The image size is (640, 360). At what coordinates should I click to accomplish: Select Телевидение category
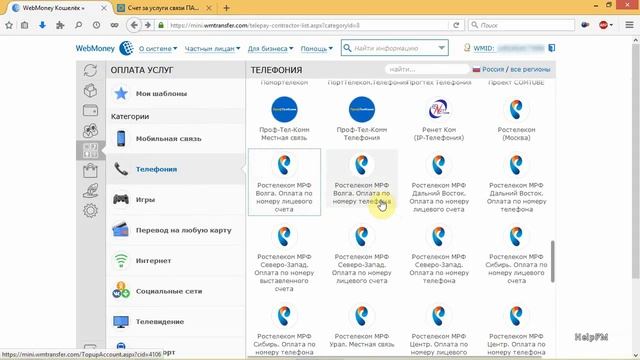(x=176, y=322)
